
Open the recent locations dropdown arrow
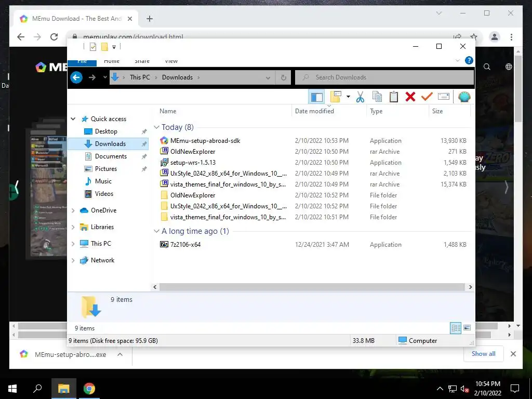click(x=105, y=77)
